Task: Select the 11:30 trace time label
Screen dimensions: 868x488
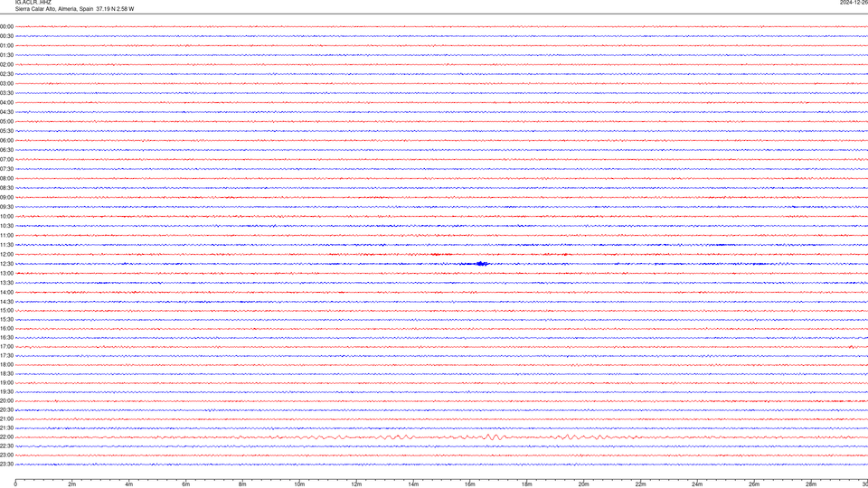Action: pos(6,245)
